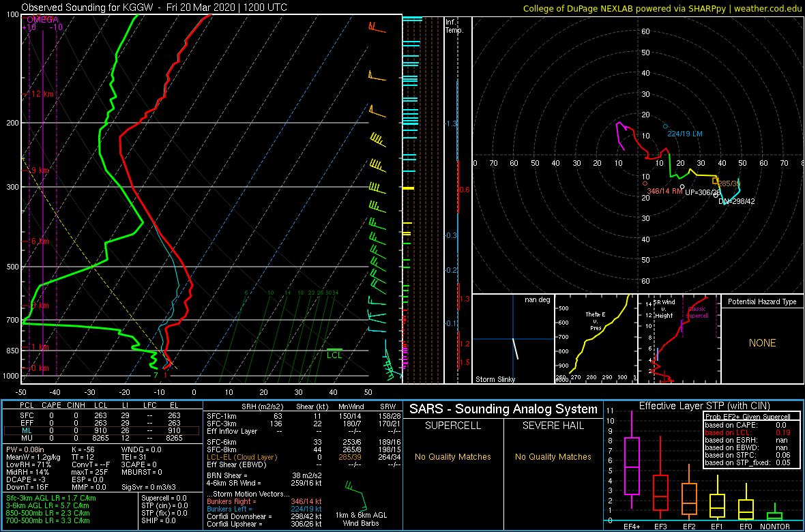The image size is (805, 532).
Task: Click the red 'based on LCL' probability row
Action: [x=747, y=432]
